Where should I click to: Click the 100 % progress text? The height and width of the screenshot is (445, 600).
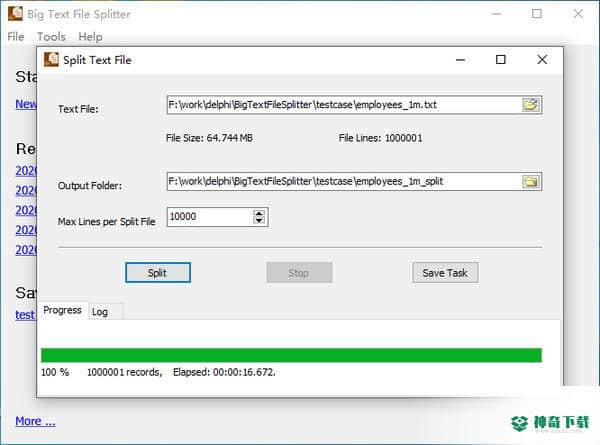55,372
